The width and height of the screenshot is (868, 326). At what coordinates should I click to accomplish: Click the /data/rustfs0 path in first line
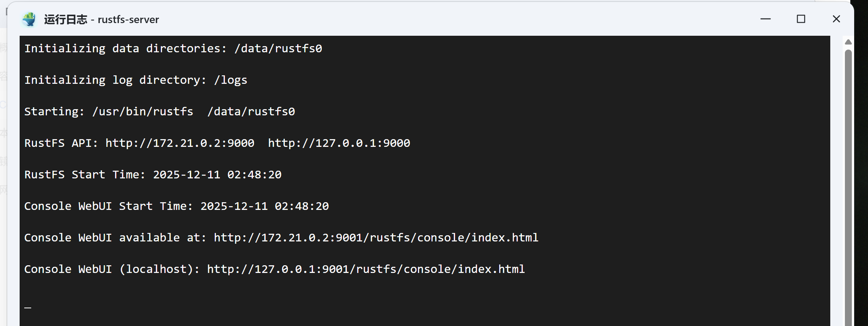(278, 48)
